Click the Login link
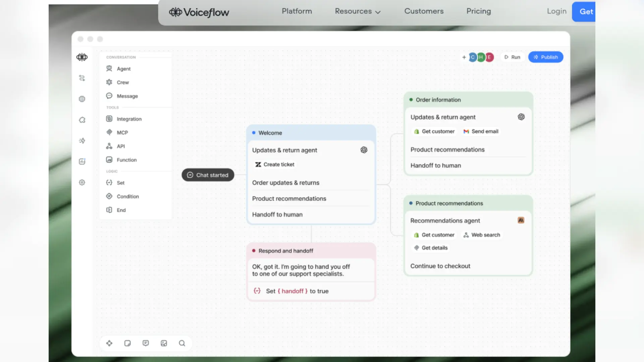The height and width of the screenshot is (362, 644). 556,11
